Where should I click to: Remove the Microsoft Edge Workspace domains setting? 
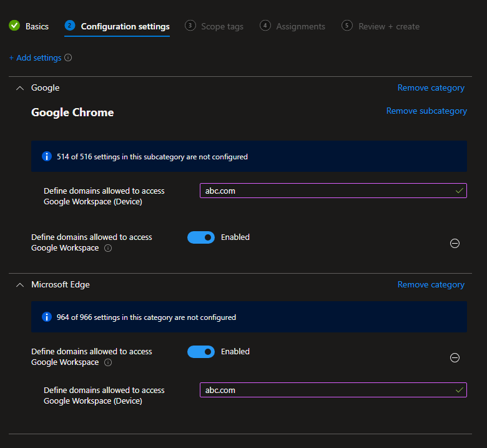[455, 357]
